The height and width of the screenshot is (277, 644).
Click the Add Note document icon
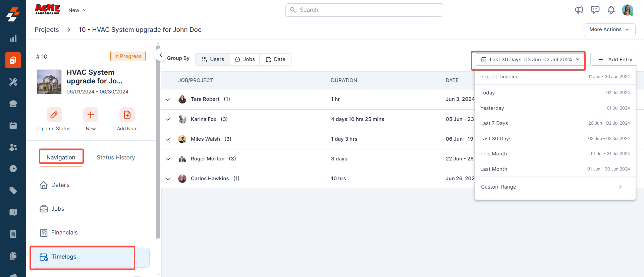point(127,115)
